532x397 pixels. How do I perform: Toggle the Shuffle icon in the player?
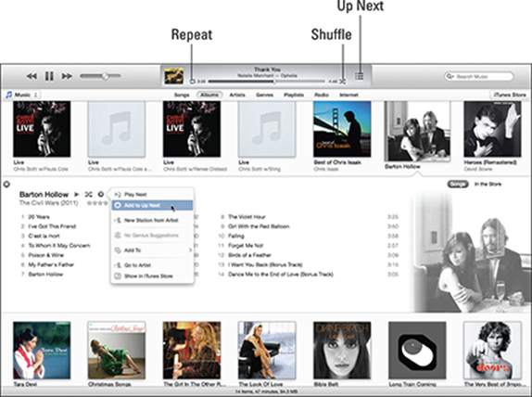pyautogui.click(x=342, y=82)
